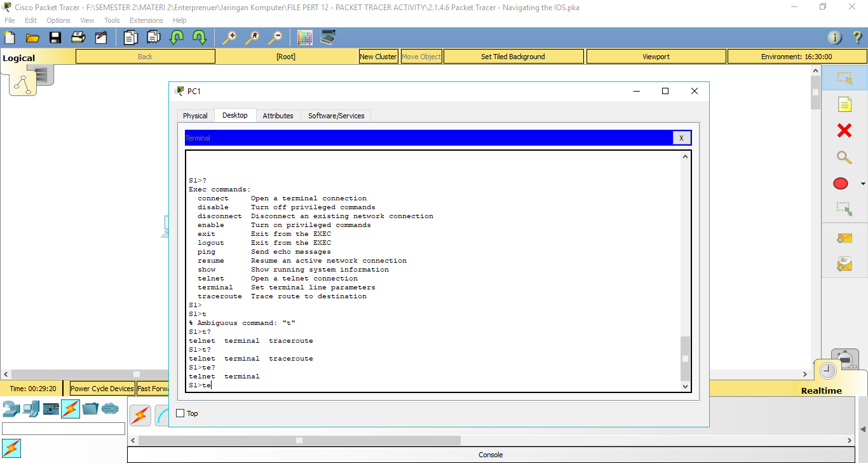Pick the Place Note tool
Screen dimensions: 868x463
[844, 104]
